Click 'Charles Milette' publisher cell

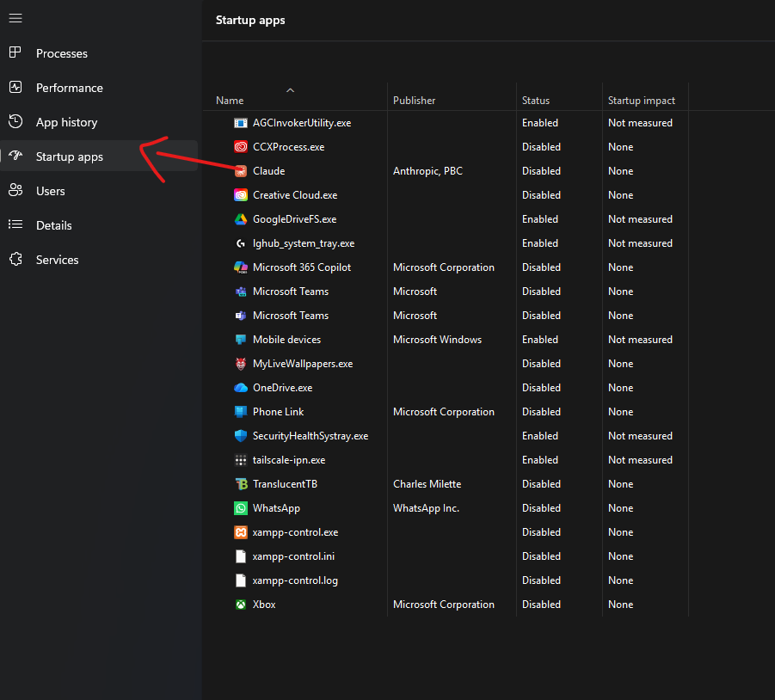tap(427, 484)
